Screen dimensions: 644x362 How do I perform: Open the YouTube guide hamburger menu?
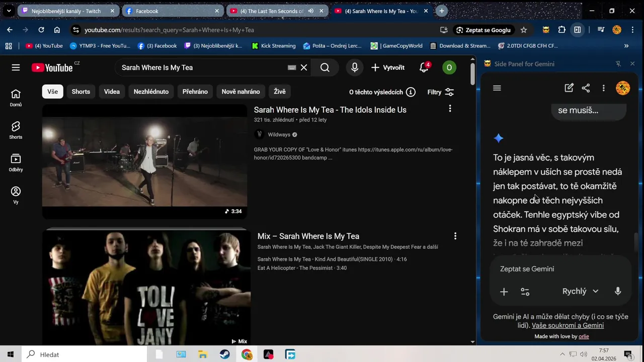tap(16, 67)
